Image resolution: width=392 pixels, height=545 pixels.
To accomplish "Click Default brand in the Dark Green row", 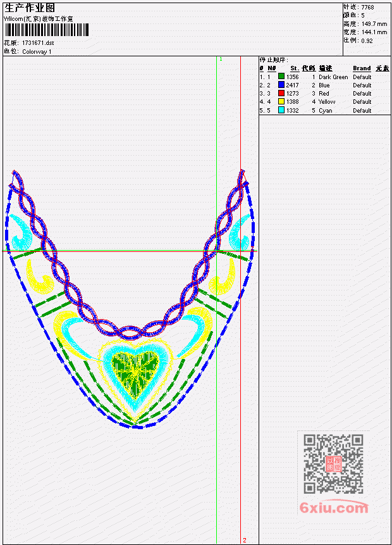I will click(x=362, y=77).
